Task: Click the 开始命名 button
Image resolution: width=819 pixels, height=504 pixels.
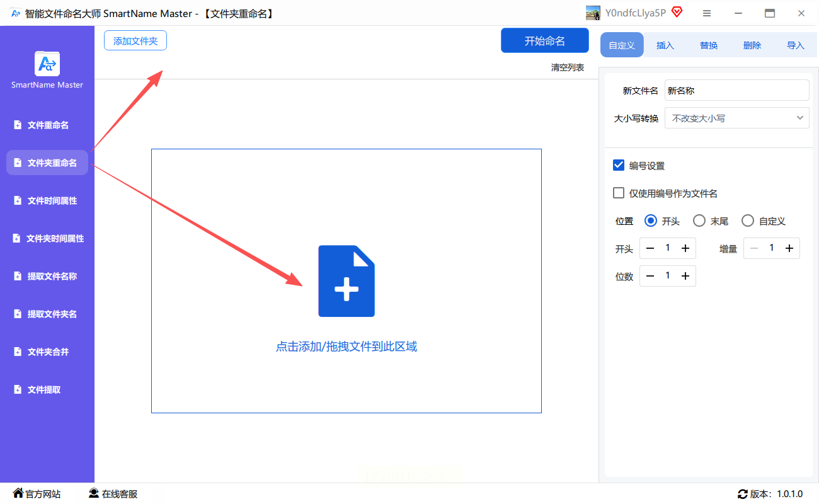Action: point(545,41)
